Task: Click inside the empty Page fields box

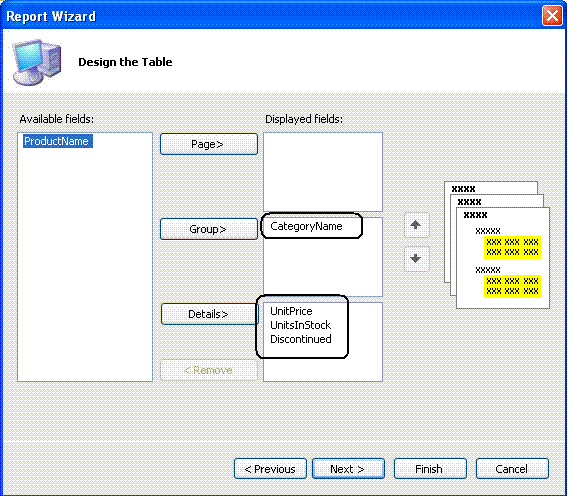Action: (323, 171)
